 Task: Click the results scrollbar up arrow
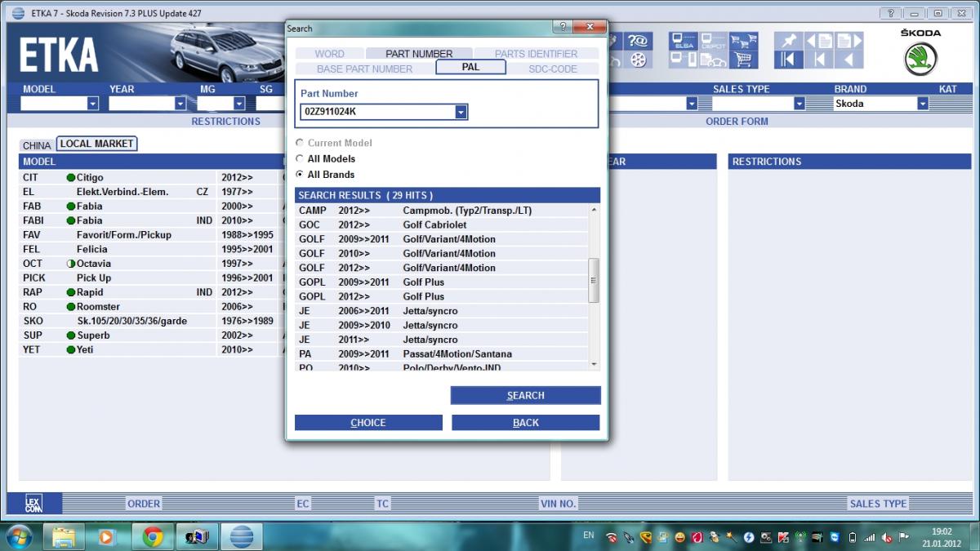pos(594,210)
